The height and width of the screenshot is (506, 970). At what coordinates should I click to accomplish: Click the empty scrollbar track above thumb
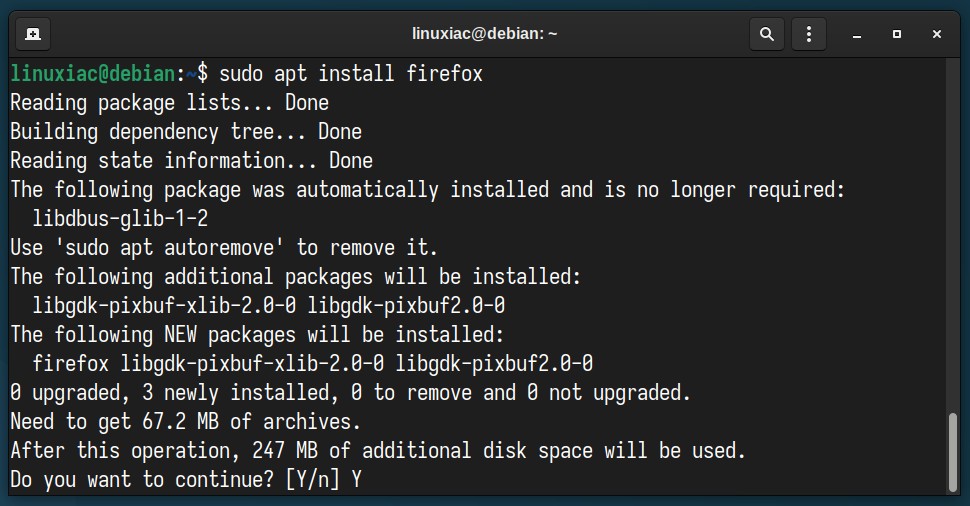point(953,235)
